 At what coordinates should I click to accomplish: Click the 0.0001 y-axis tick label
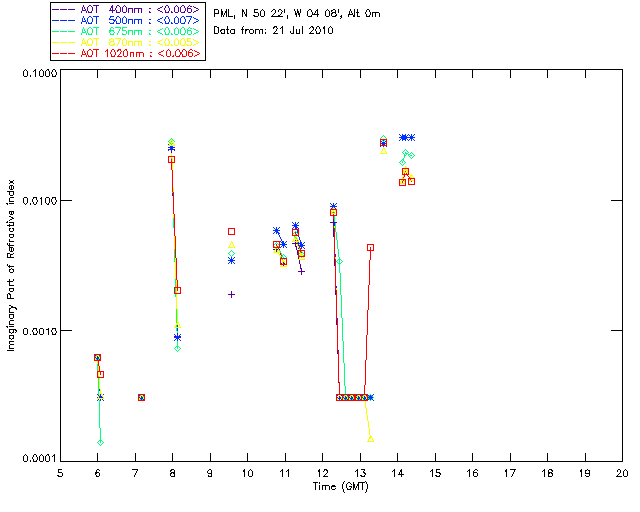pos(39,459)
